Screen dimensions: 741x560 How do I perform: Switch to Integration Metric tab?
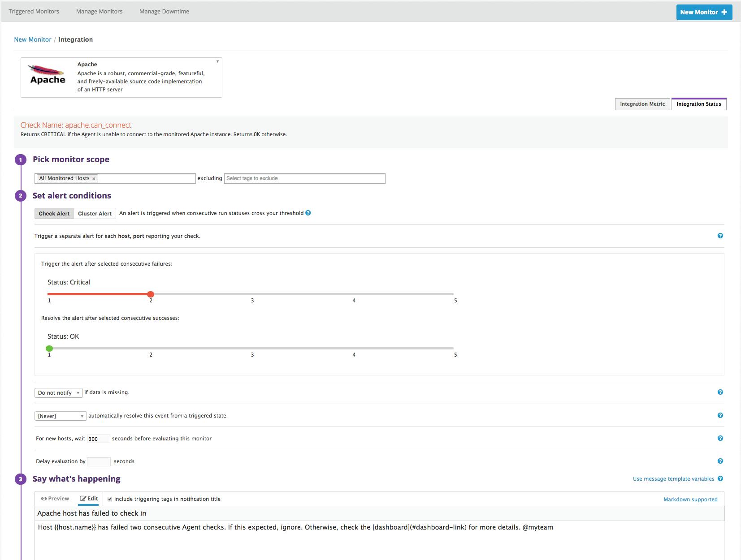[642, 104]
